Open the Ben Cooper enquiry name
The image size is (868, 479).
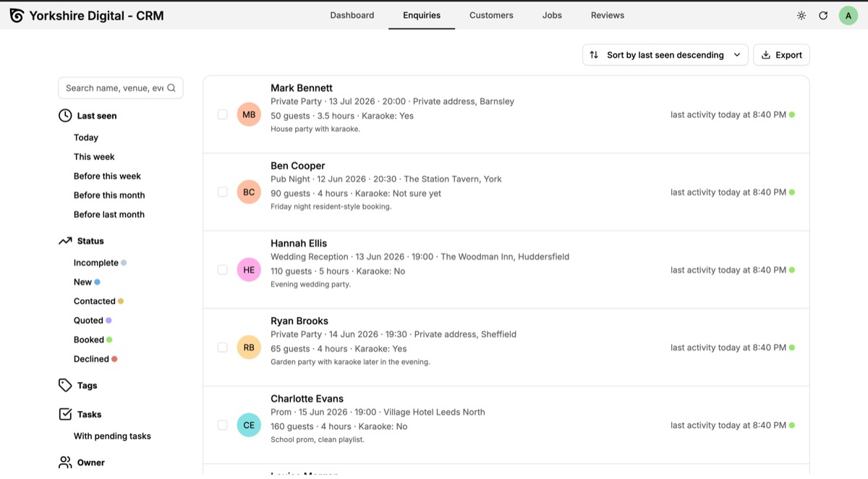tap(298, 166)
